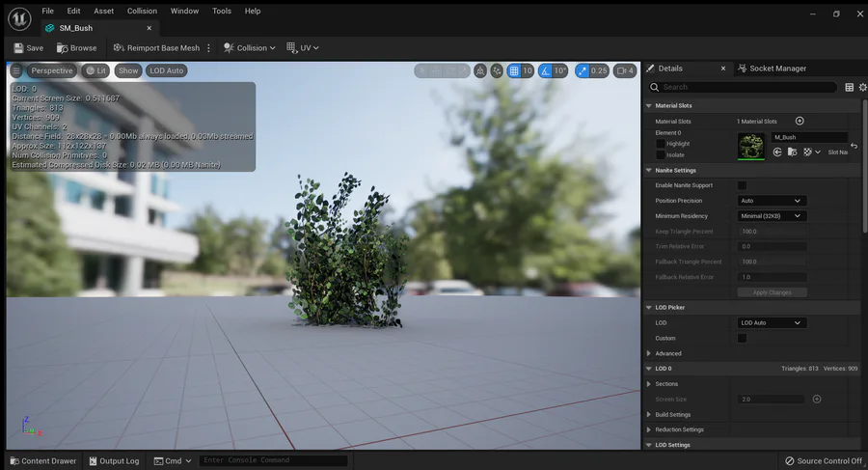This screenshot has width=868, height=470.
Task: Expand the material options chevron beside checkered icon
Action: [x=818, y=152]
